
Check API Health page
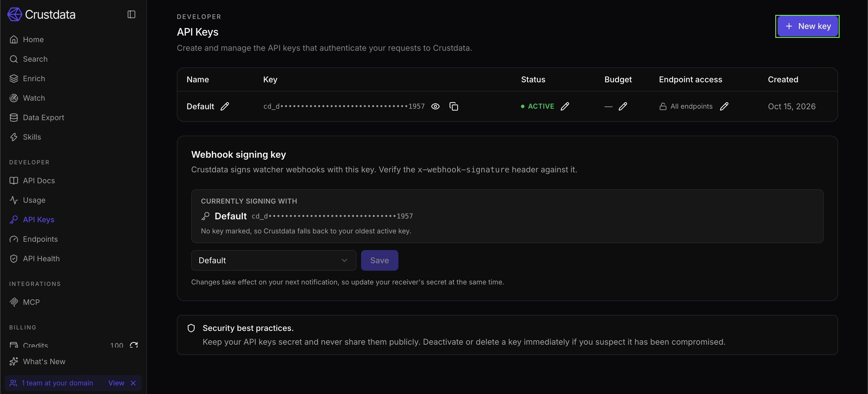coord(41,259)
